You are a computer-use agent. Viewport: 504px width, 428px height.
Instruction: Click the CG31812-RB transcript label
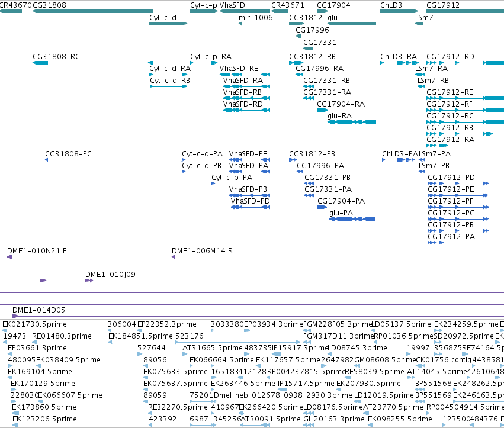pos(313,57)
